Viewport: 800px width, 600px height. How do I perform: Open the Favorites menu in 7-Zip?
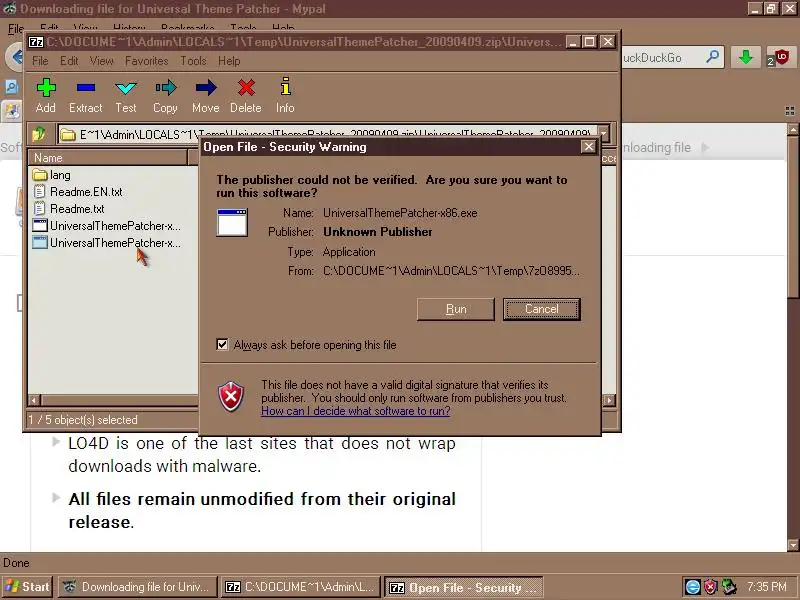click(146, 61)
